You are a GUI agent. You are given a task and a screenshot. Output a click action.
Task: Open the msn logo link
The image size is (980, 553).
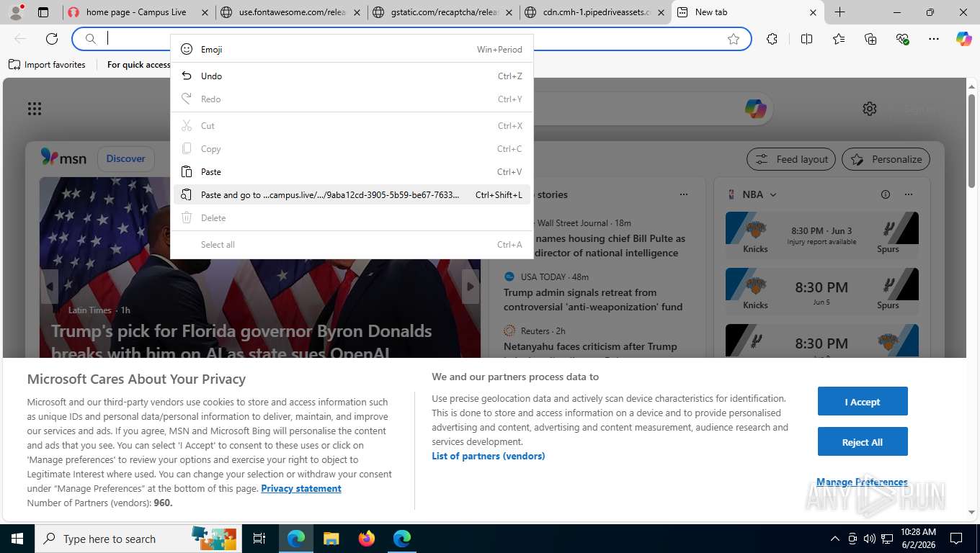63,158
